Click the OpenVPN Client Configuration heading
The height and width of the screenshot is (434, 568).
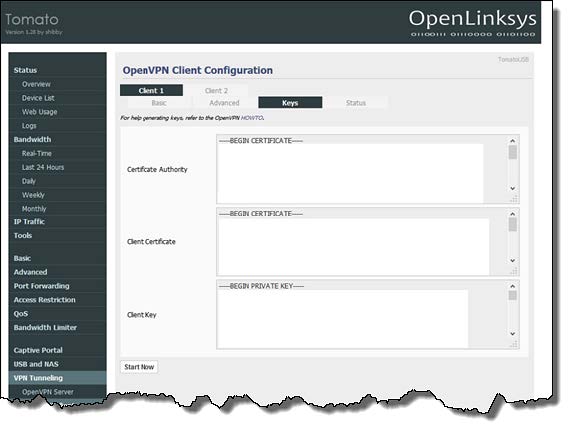pyautogui.click(x=197, y=70)
